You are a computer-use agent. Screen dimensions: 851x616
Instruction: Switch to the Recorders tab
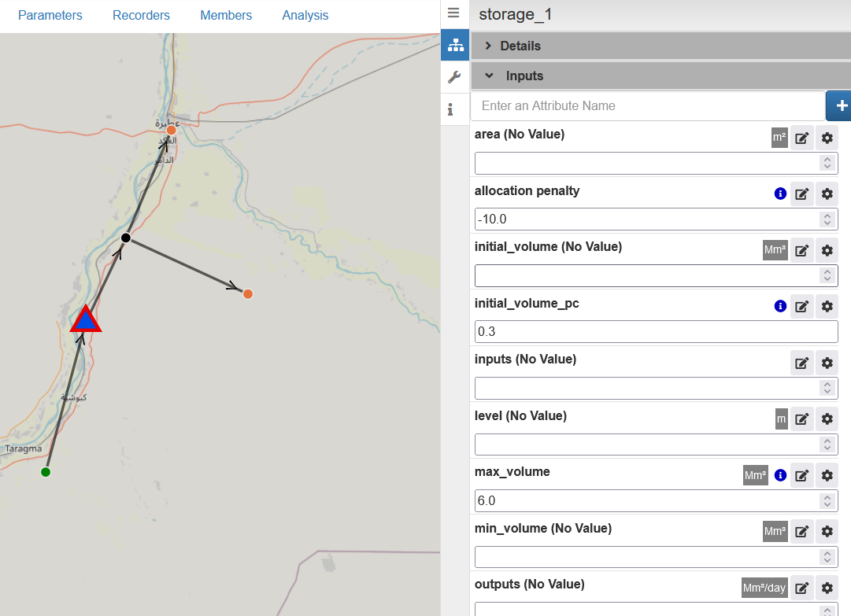tap(141, 16)
